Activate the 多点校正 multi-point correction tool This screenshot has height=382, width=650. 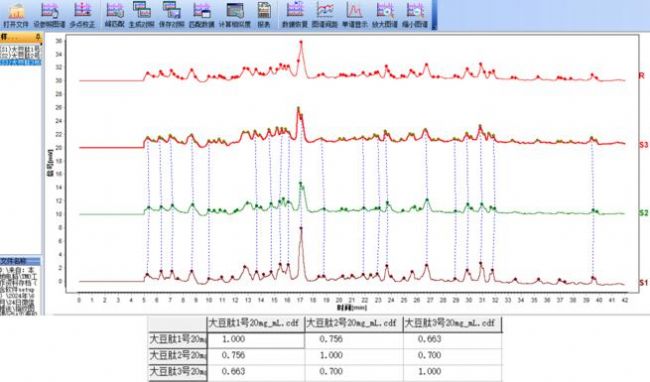pos(82,15)
